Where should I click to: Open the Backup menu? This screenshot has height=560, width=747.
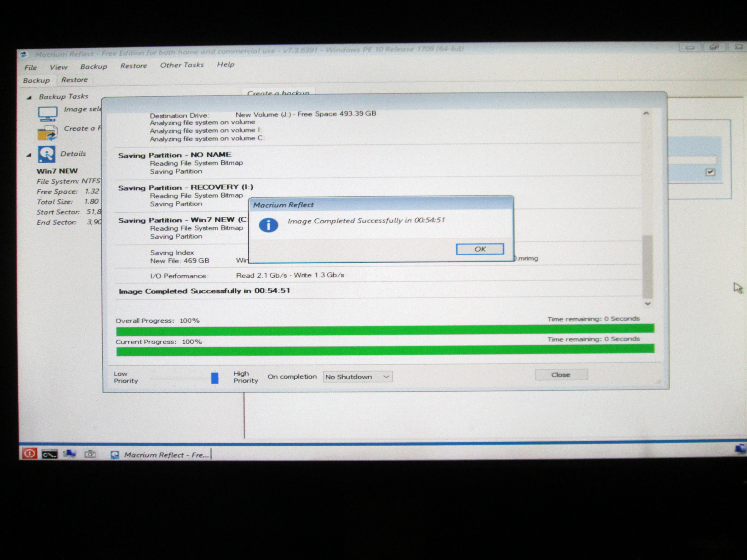(x=94, y=66)
